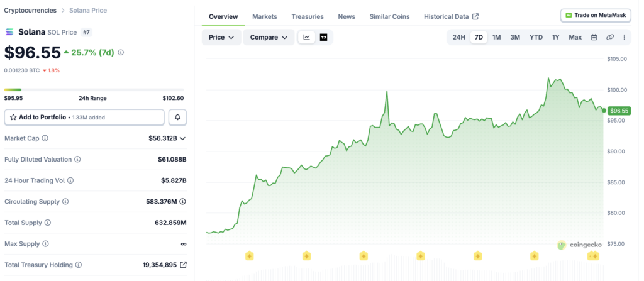Go to Cryptocurrencies breadcrumb link
The width and height of the screenshot is (644, 281).
(30, 10)
